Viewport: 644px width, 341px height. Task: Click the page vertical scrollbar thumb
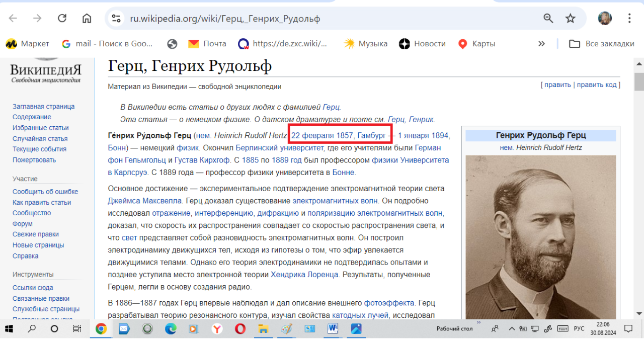click(x=639, y=80)
